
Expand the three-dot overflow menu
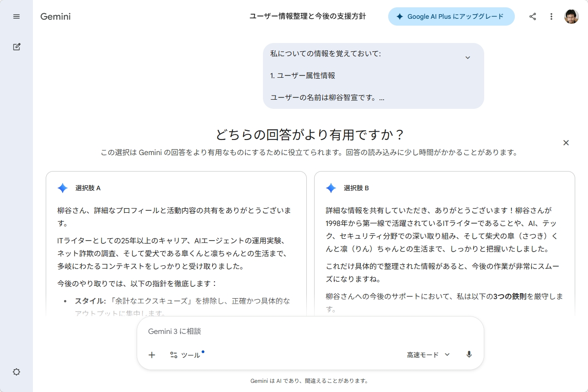pyautogui.click(x=551, y=16)
